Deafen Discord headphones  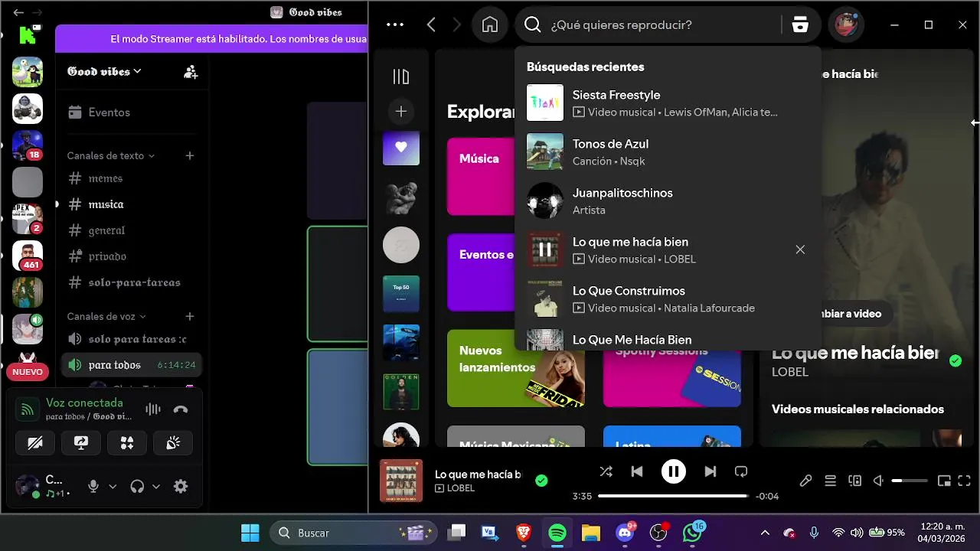click(x=137, y=486)
